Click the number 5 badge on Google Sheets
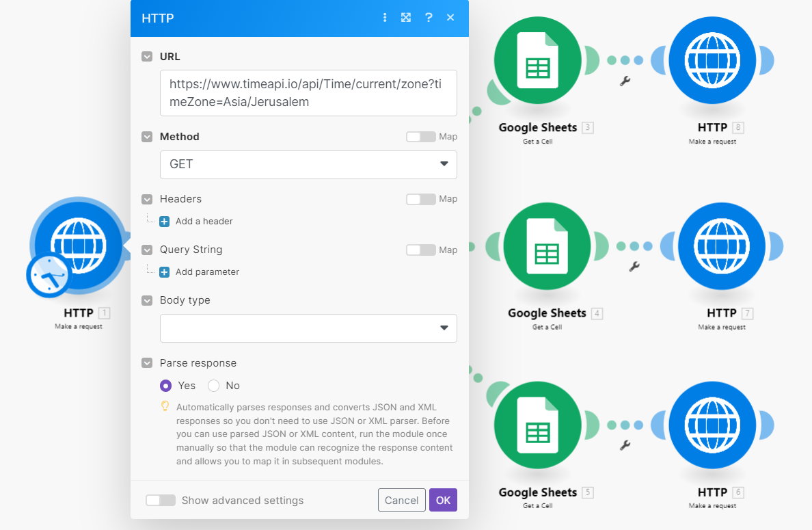The width and height of the screenshot is (812, 530). coord(587,492)
